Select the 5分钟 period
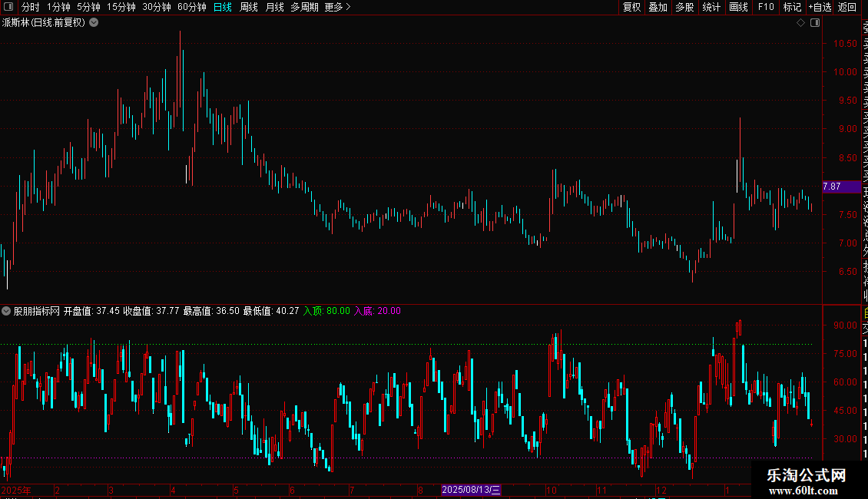 (x=88, y=7)
